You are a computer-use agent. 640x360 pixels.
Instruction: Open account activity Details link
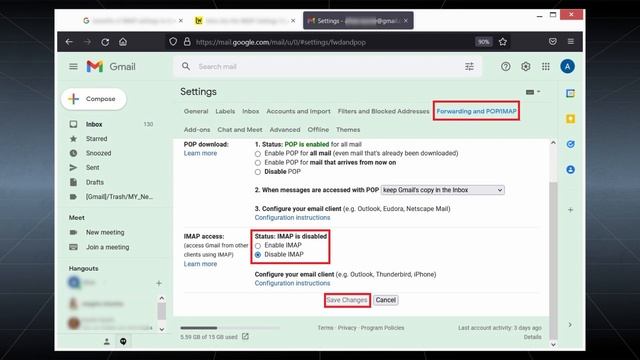tap(533, 337)
